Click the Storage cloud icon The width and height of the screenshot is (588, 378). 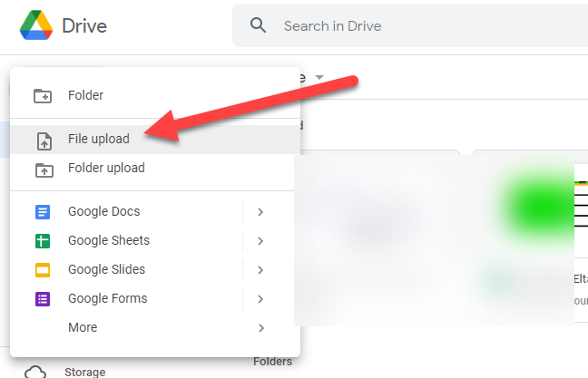click(x=35, y=372)
